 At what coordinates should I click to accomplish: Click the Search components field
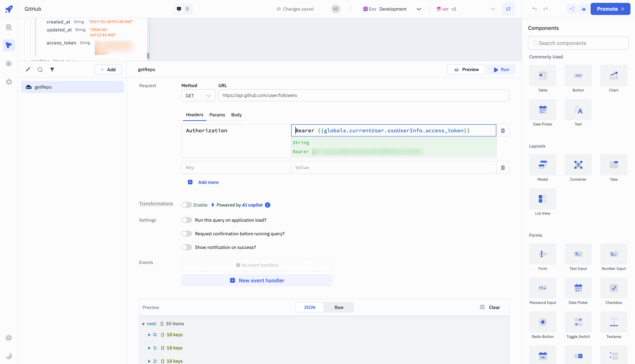[x=578, y=43]
